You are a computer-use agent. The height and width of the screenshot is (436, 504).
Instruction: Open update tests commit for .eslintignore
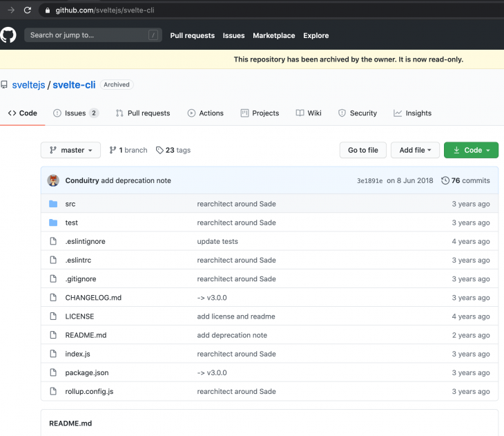coord(217,241)
